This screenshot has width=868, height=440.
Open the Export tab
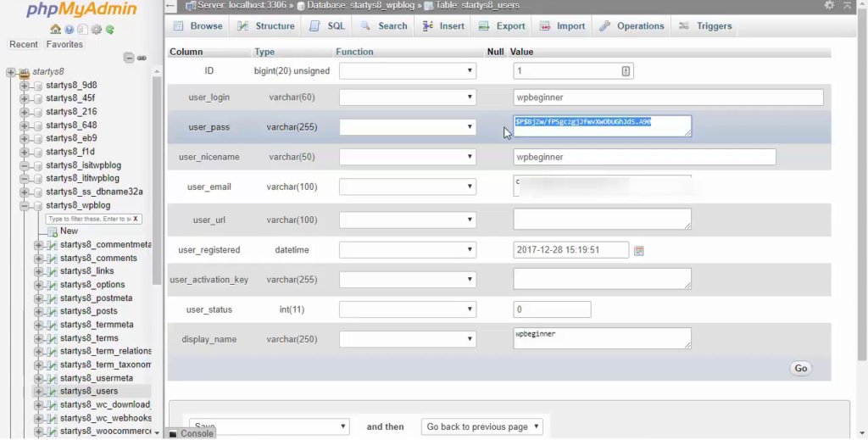[x=503, y=26]
